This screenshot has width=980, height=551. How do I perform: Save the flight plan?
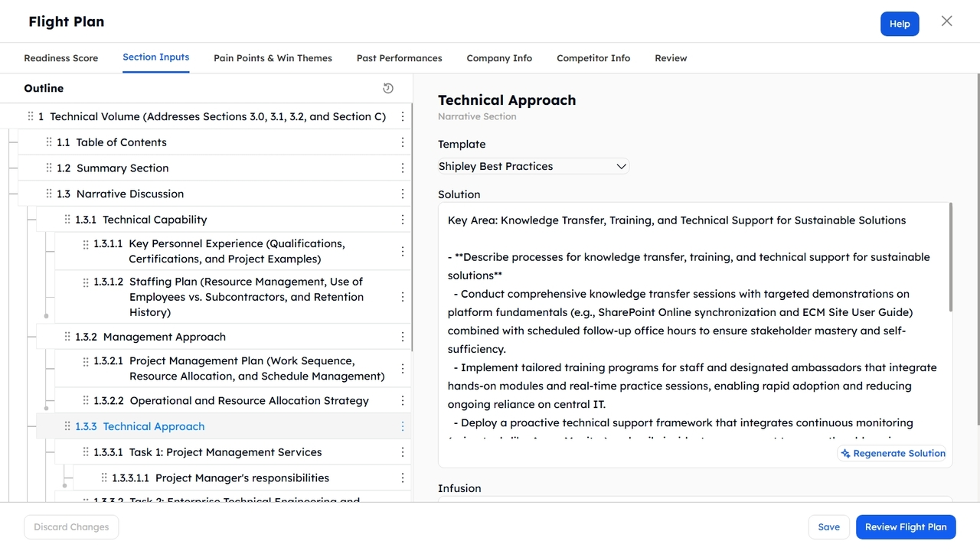pos(829,527)
